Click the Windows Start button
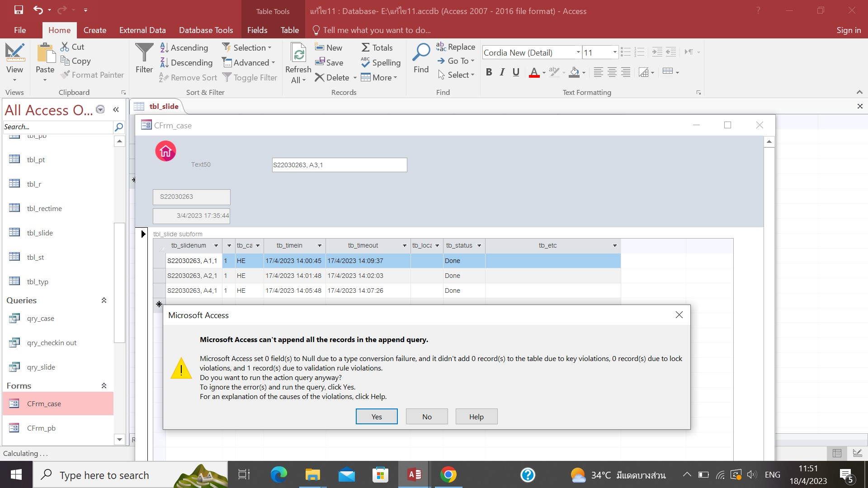This screenshot has width=868, height=488. click(16, 474)
